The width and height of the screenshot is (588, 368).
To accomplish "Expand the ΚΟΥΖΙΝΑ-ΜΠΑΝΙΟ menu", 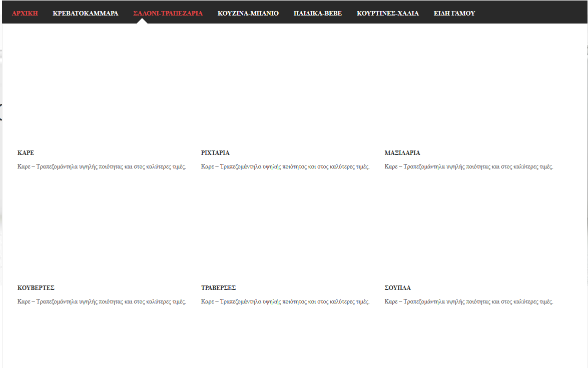I will [248, 13].
